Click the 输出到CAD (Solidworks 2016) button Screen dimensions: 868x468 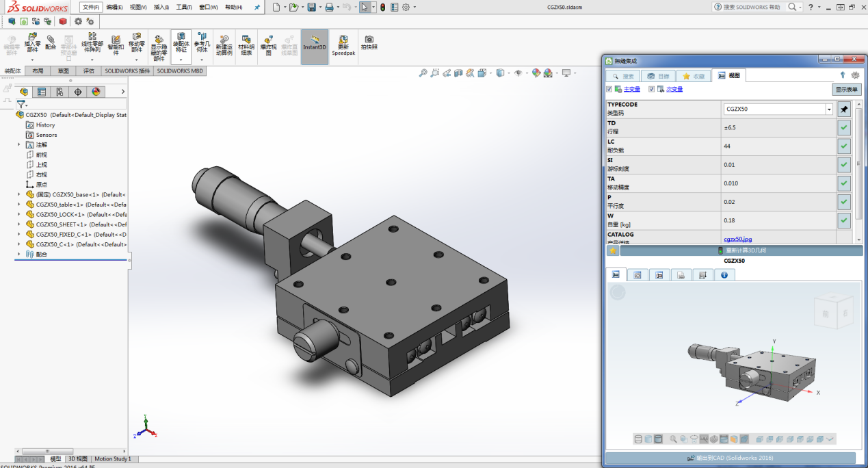(731, 458)
